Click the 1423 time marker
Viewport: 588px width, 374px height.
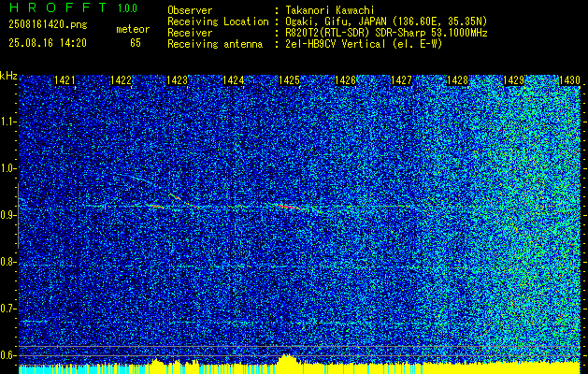point(177,80)
